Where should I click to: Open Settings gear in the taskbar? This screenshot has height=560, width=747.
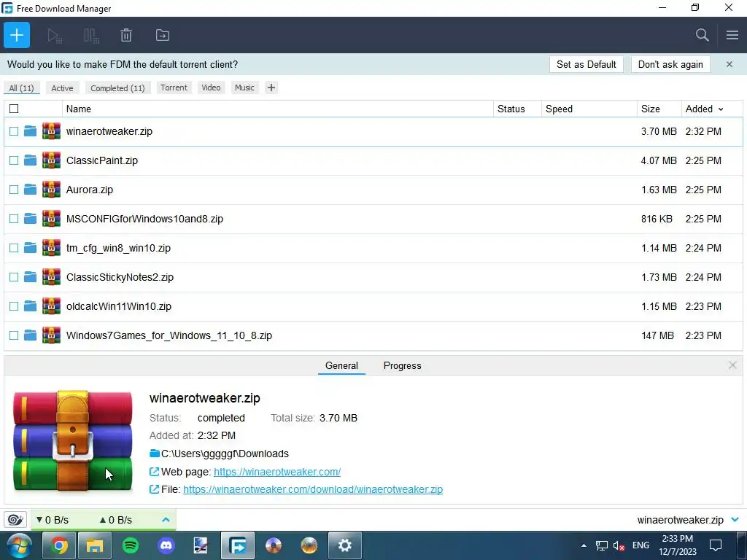pyautogui.click(x=344, y=545)
